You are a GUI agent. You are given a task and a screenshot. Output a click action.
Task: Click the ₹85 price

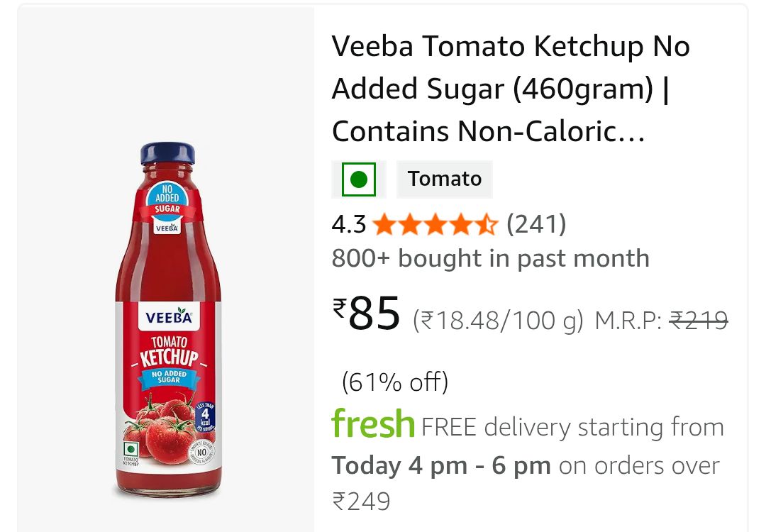(367, 314)
